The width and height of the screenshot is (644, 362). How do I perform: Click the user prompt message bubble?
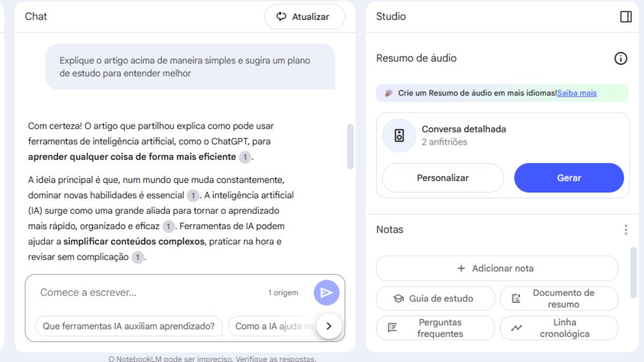pyautogui.click(x=190, y=67)
